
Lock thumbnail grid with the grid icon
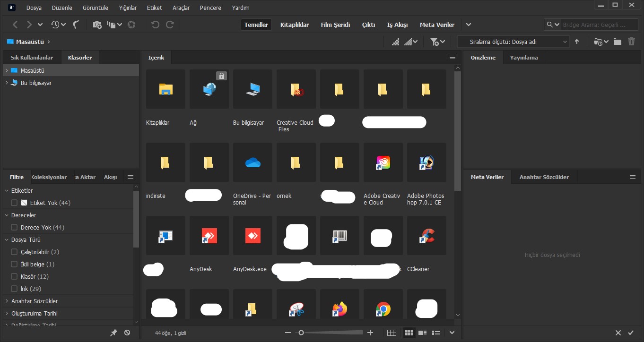(x=392, y=333)
